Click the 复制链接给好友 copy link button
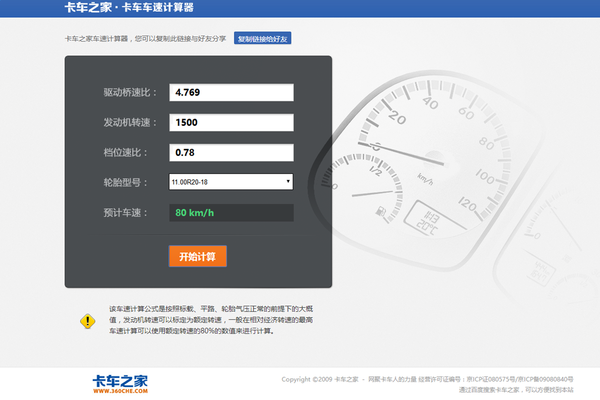This screenshot has width=600, height=400. point(270,39)
